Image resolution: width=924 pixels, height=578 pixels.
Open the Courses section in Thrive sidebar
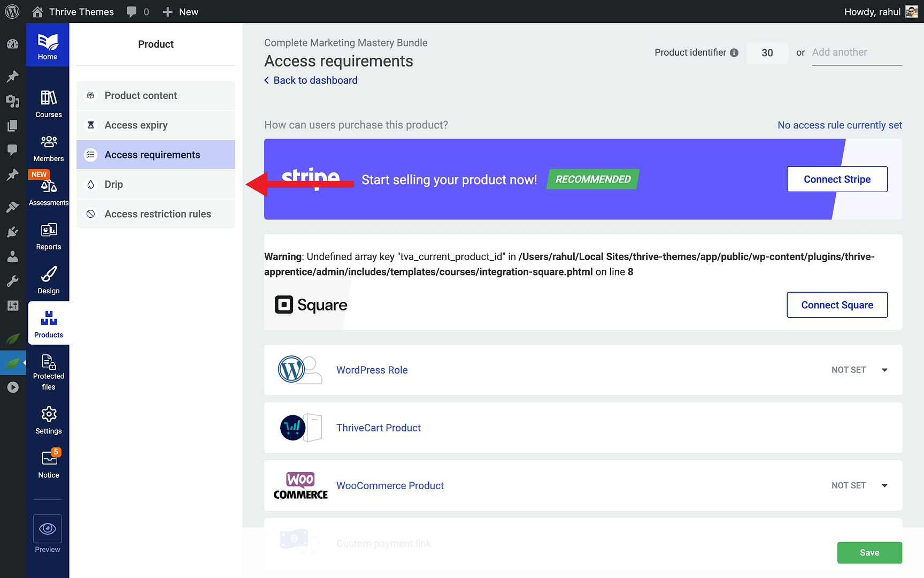coord(48,102)
